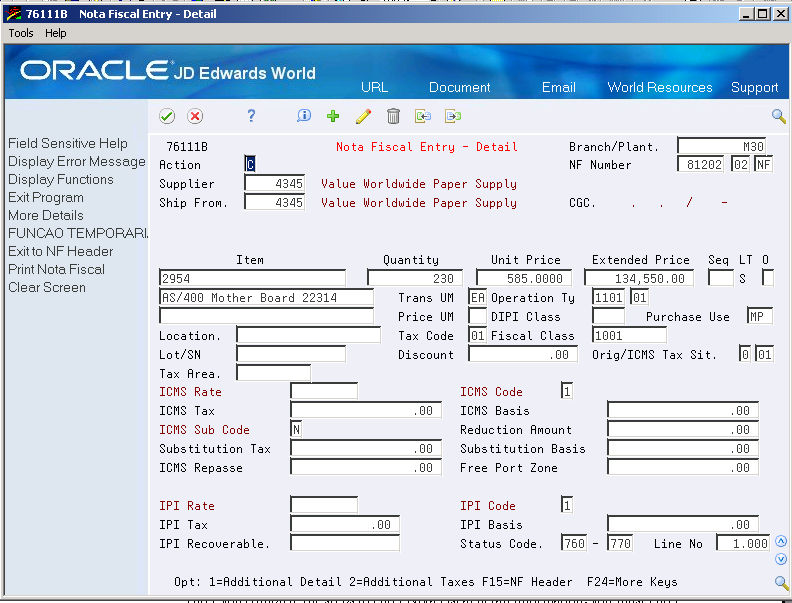Click the Discount amount field

click(523, 355)
